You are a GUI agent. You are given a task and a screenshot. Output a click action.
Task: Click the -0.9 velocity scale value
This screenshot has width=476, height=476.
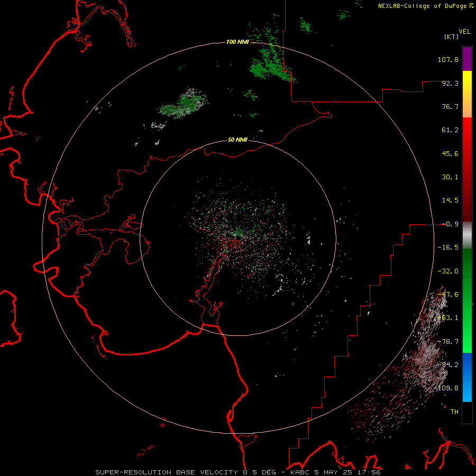pyautogui.click(x=450, y=224)
